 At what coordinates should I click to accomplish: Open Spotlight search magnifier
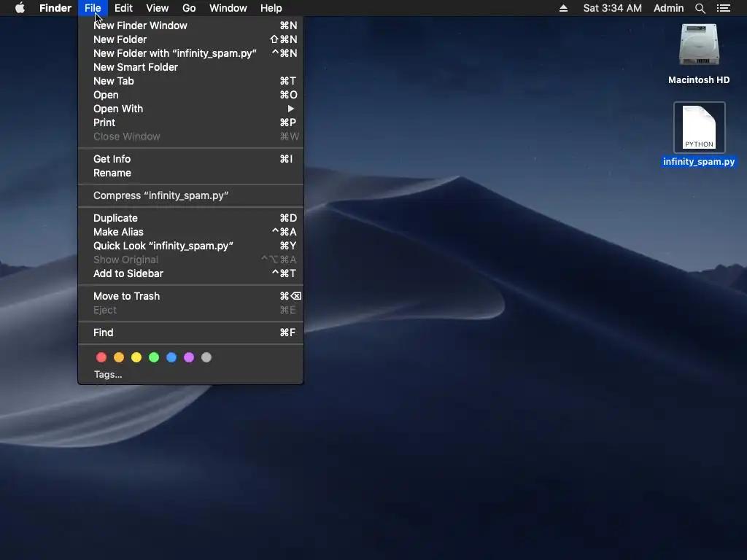(x=700, y=8)
